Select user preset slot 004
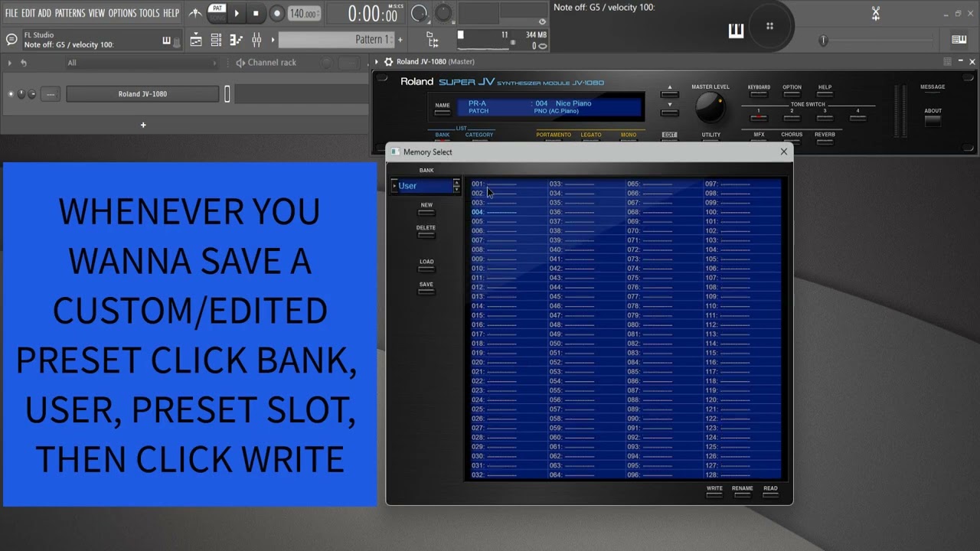980x551 pixels. tap(508, 212)
